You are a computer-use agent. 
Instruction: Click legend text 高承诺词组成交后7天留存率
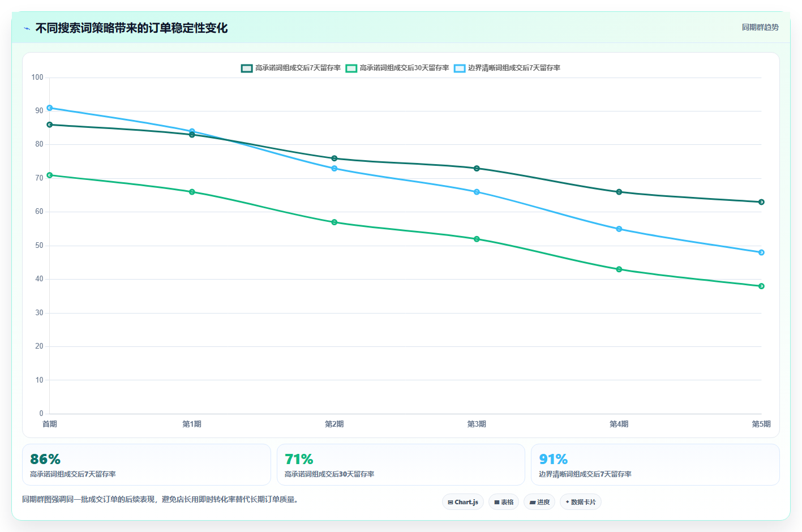(x=298, y=68)
